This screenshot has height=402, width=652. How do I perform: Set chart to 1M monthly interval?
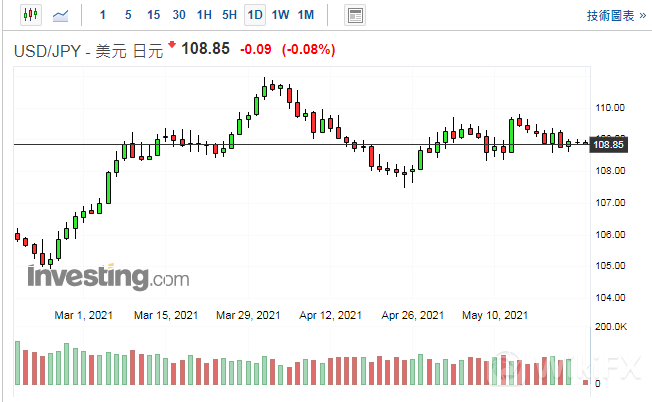tap(305, 15)
